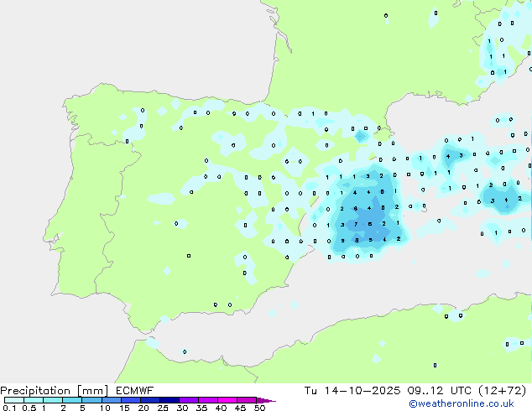Click legend value label '50'
Viewport: 532px width, 411px height.
click(x=259, y=408)
